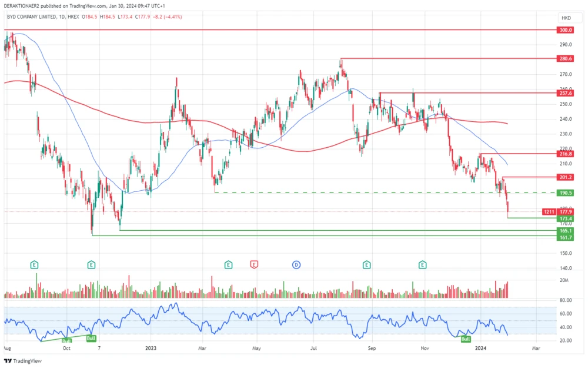Click the 201.2 red price label
The width and height of the screenshot is (588, 368).
(566, 177)
